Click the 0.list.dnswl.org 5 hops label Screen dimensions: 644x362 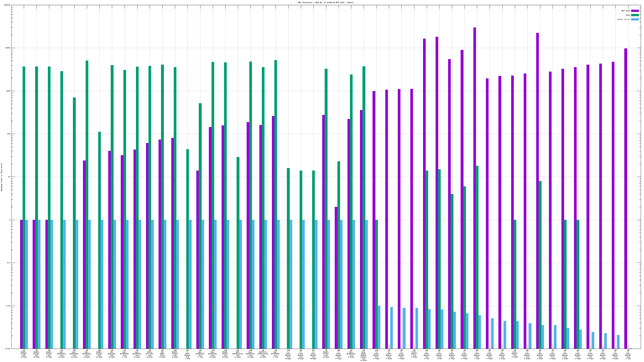[x=338, y=354]
